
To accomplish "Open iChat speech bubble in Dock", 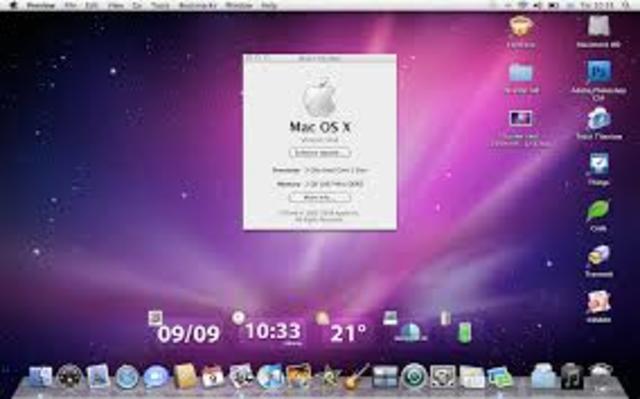I will click(x=156, y=376).
